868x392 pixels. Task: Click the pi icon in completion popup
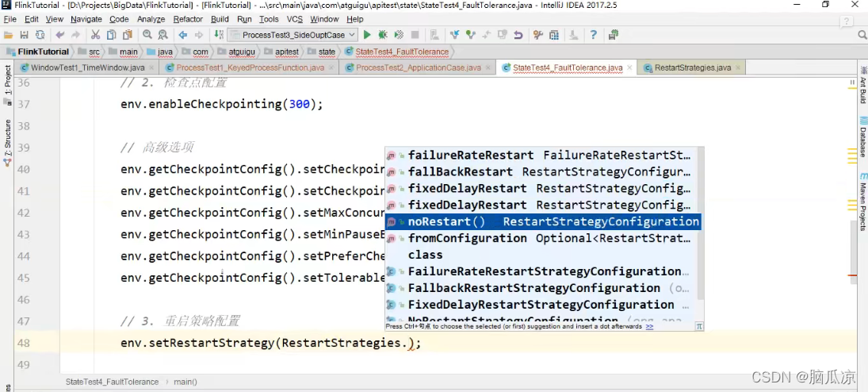(700, 327)
